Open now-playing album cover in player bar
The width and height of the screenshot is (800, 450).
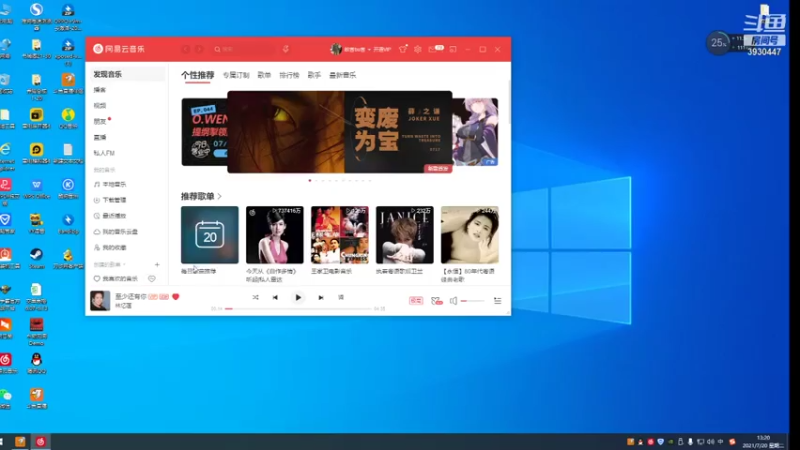100,301
